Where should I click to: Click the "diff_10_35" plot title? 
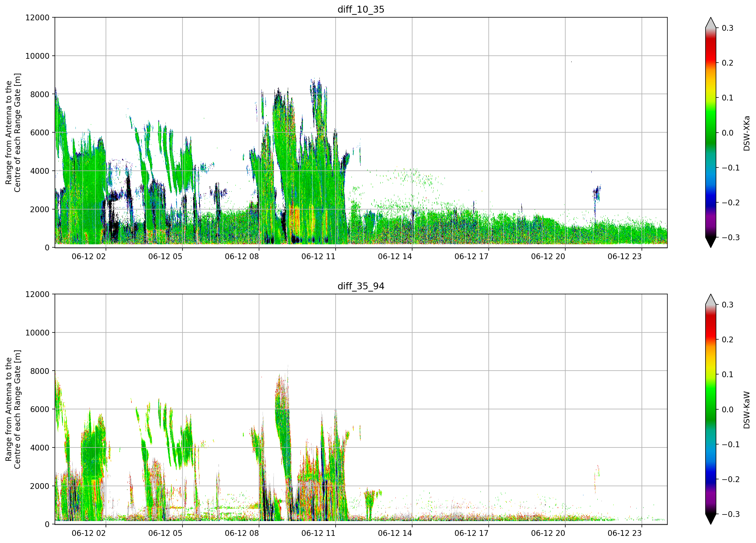(361, 9)
